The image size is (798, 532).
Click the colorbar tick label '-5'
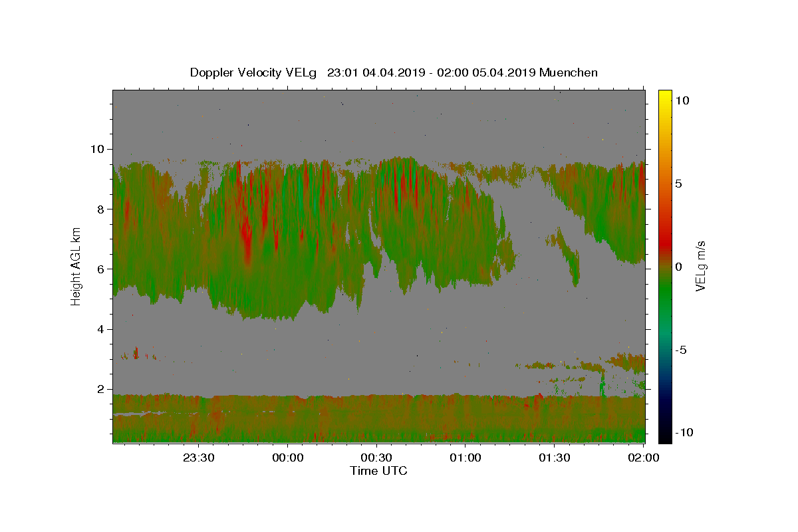tap(681, 350)
